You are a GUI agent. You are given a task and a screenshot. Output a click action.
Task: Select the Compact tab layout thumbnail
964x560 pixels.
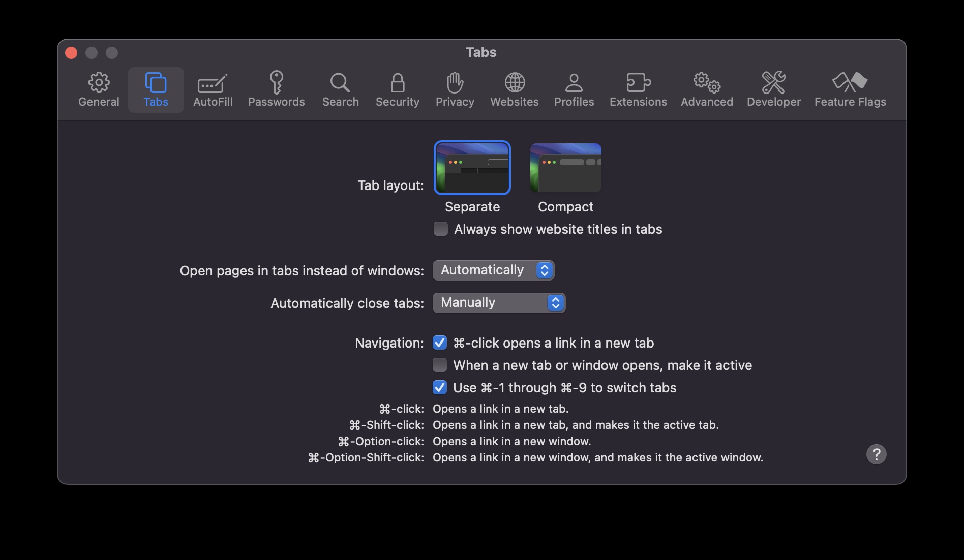click(565, 168)
